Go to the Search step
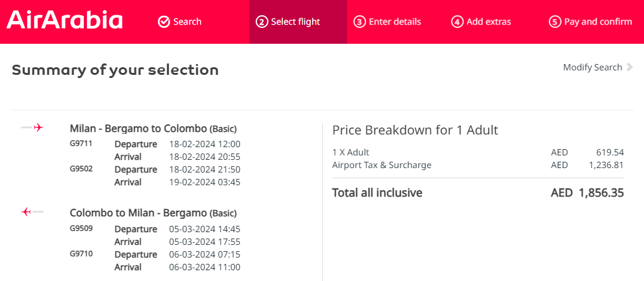The width and height of the screenshot is (644, 281). [x=180, y=22]
